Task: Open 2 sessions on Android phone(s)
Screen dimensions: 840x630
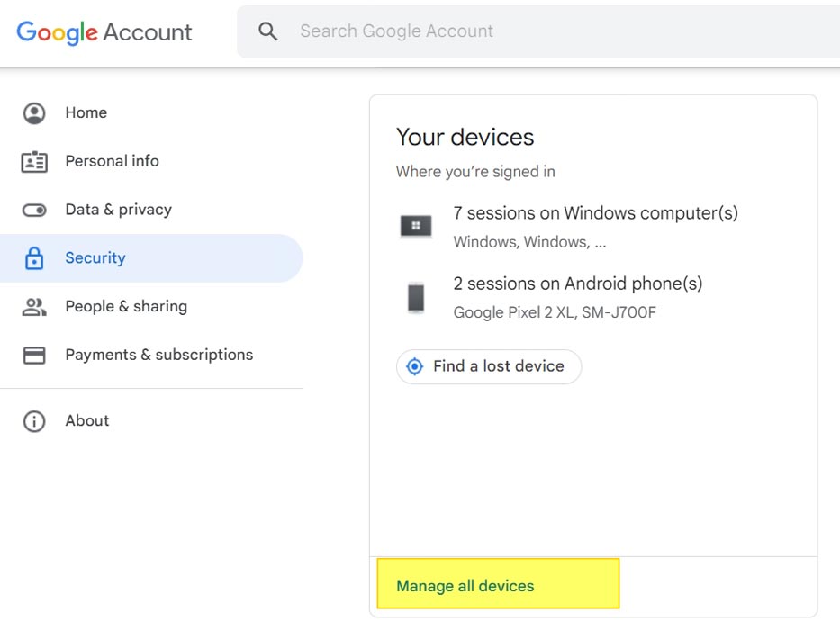Action: point(578,283)
